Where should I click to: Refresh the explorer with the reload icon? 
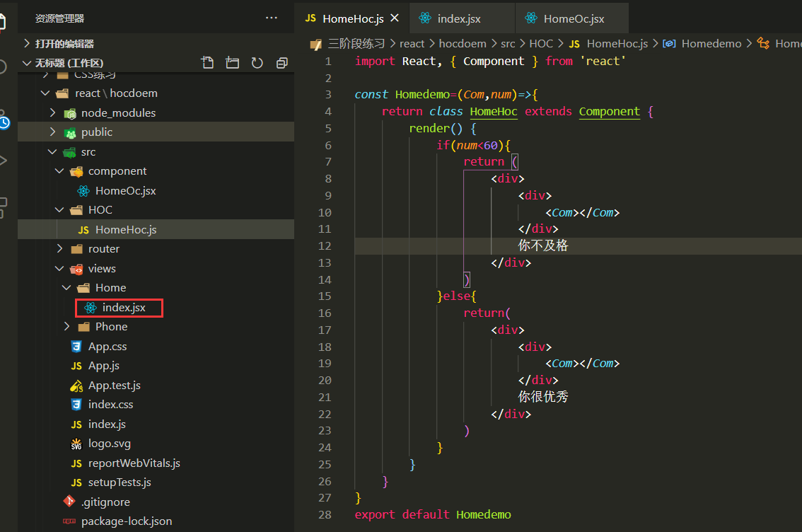click(x=257, y=63)
